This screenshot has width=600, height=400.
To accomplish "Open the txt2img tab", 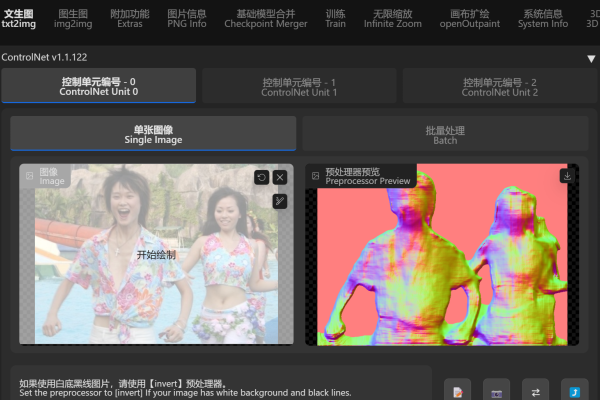I will coord(18,19).
